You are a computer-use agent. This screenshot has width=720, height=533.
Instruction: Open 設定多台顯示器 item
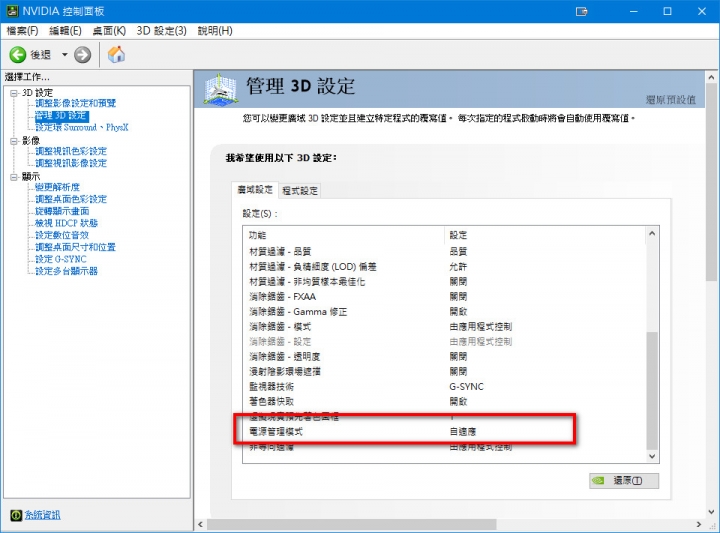click(x=67, y=270)
